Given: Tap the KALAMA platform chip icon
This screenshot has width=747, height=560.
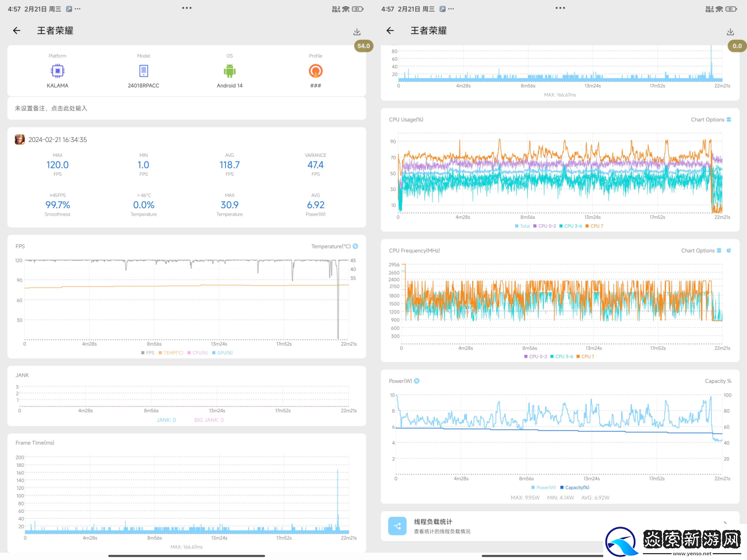Looking at the screenshot, I should 58,71.
